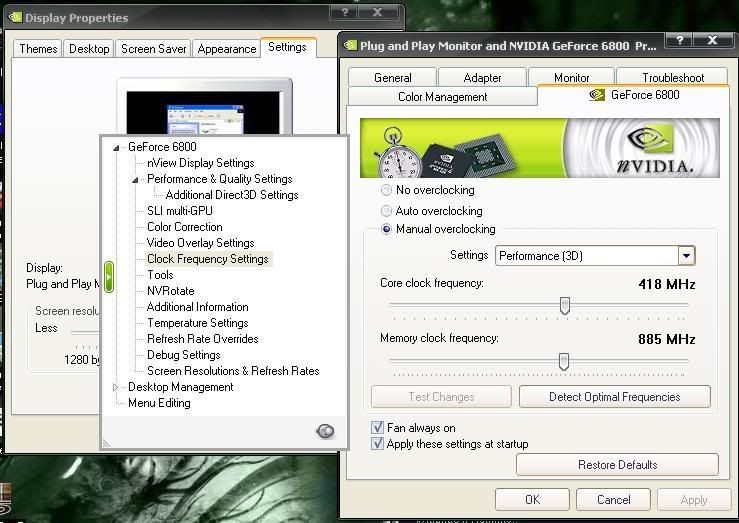Screen dimensions: 739x523
Task: Click the screen resolution slider in Display Properties
Action: tap(85, 333)
